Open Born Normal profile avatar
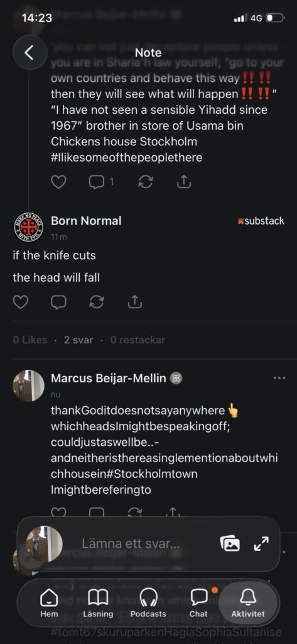297x644 pixels. 28,227
